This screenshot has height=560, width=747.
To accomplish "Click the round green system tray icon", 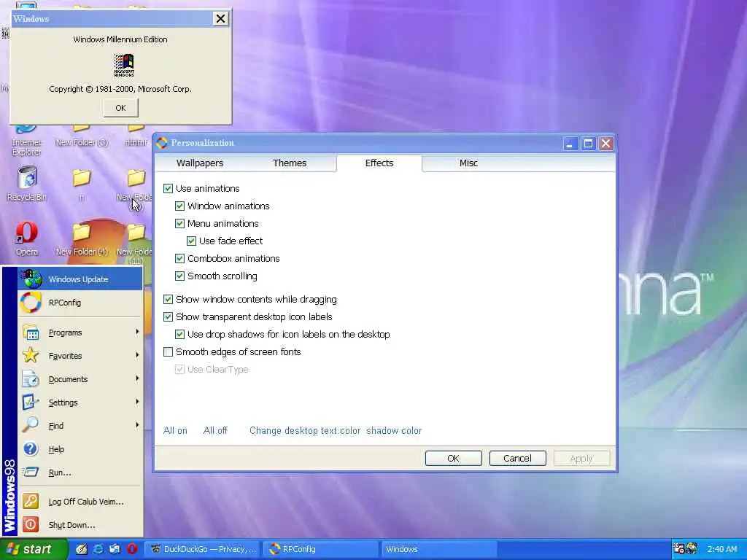I will point(692,548).
